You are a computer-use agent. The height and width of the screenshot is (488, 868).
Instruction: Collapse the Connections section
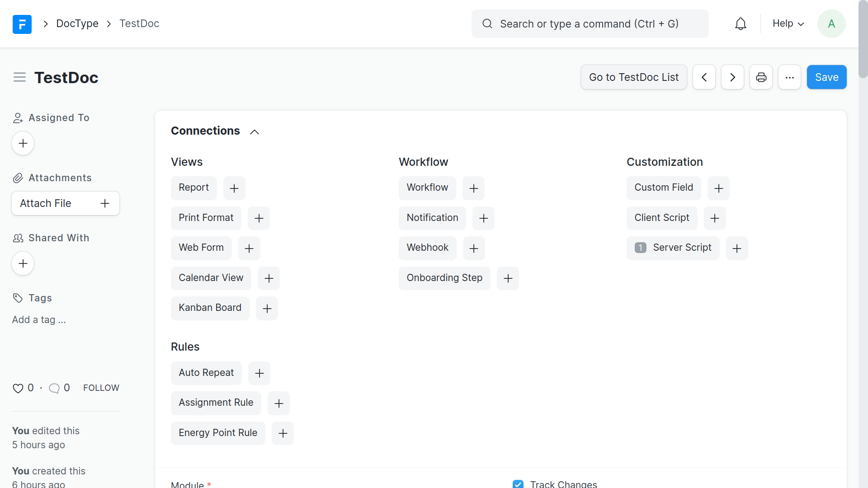coord(255,131)
